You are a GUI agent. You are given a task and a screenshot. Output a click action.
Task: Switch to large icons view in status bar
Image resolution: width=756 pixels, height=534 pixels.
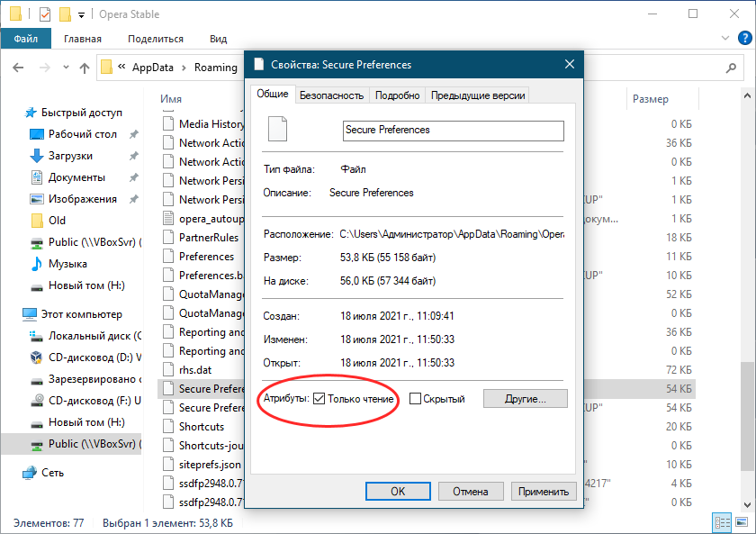coord(742,522)
